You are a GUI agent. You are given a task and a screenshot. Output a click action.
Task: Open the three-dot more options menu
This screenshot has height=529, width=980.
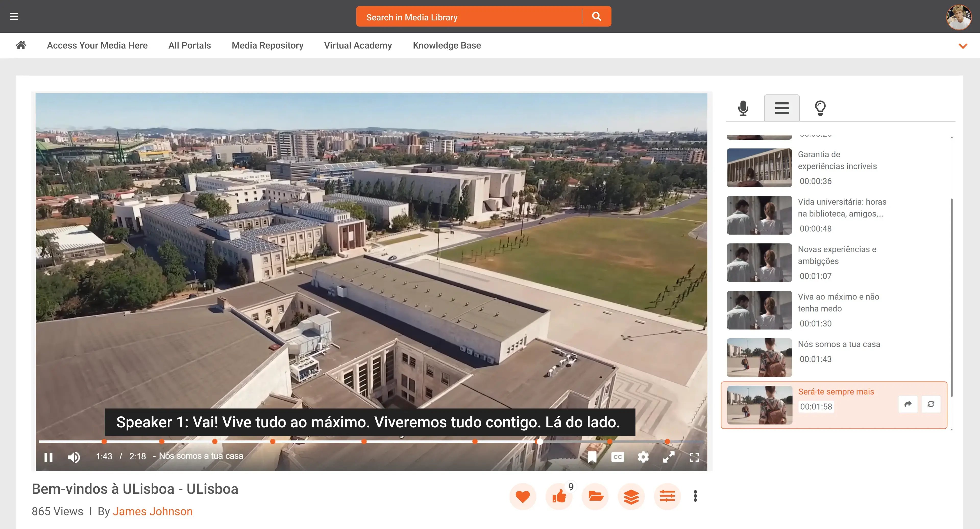pos(695,496)
